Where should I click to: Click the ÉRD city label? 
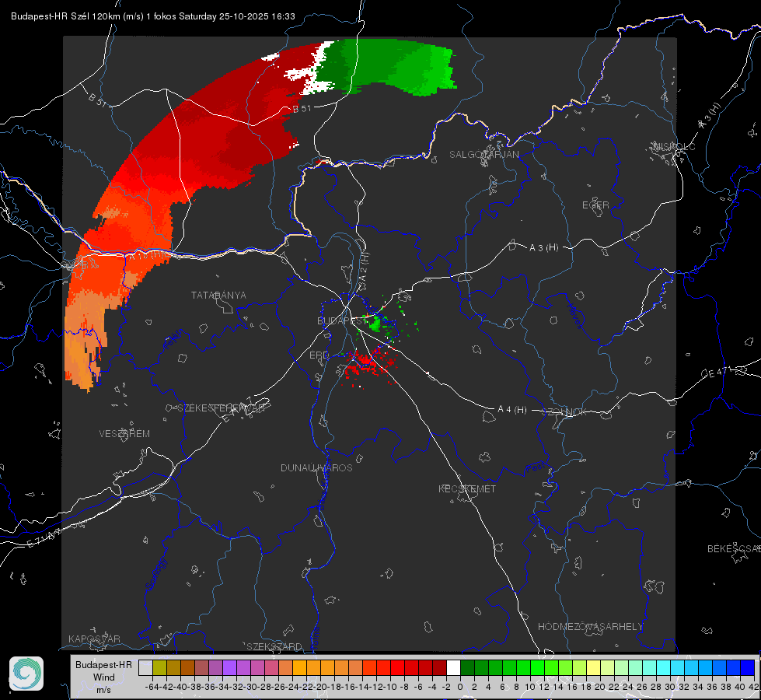pos(319,355)
